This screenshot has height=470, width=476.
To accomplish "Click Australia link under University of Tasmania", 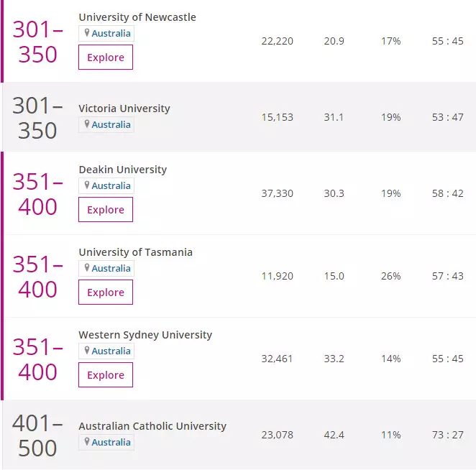I will (x=111, y=268).
